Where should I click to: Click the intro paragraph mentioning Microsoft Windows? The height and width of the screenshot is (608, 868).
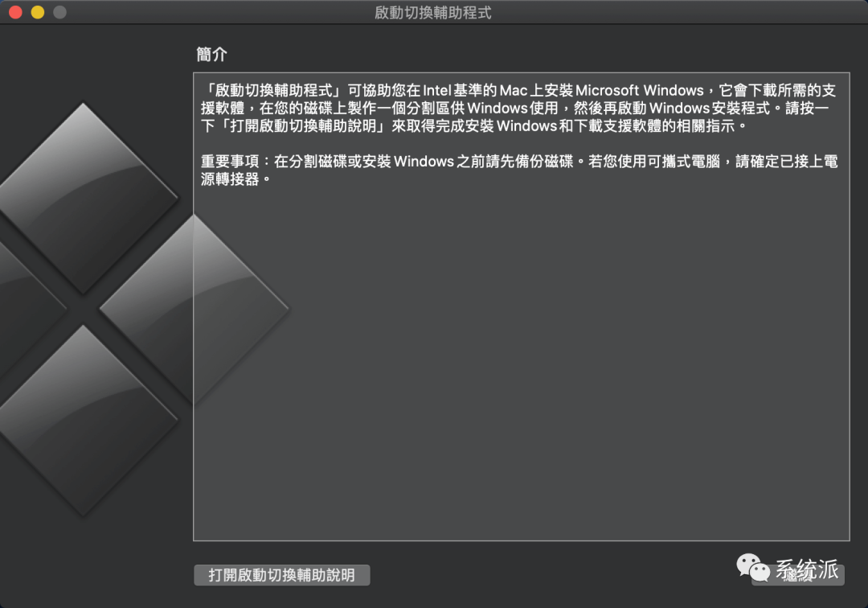pos(518,108)
